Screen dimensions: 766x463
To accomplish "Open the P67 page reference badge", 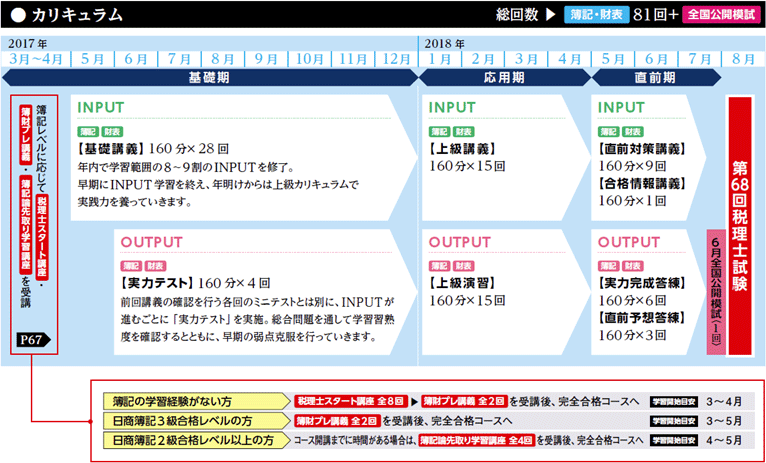I will [32, 342].
